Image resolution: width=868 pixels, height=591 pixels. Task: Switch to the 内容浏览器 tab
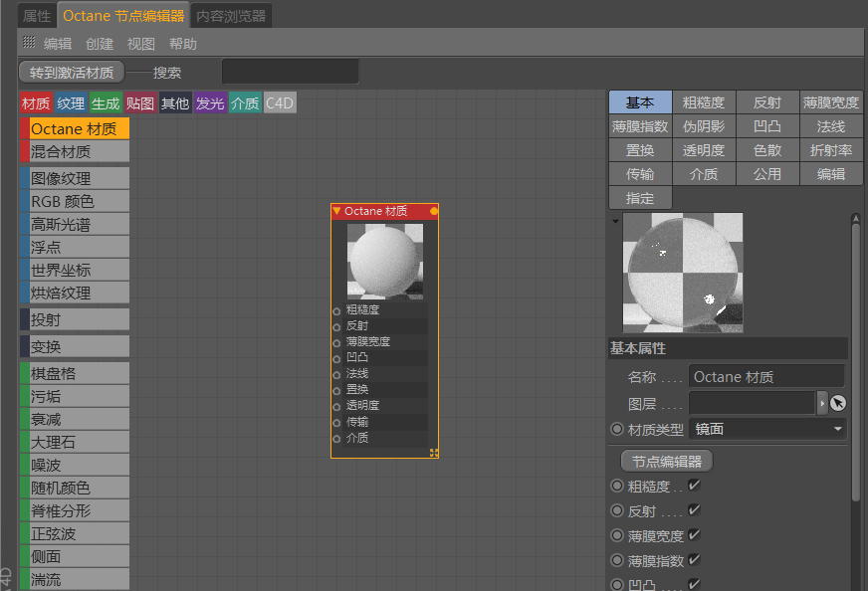(231, 16)
